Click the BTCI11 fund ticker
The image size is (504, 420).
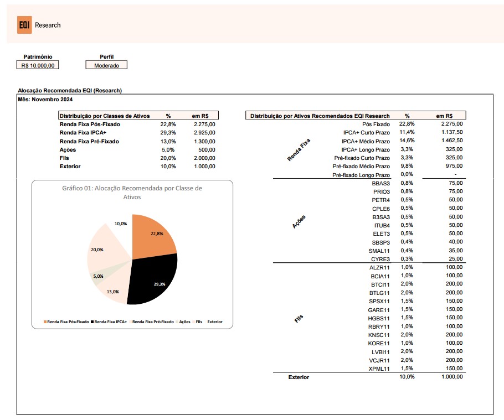click(380, 284)
